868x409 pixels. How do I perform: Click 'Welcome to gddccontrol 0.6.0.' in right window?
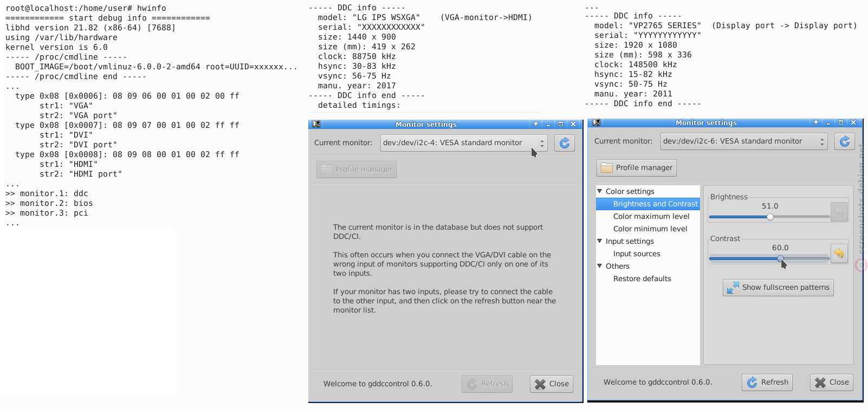pyautogui.click(x=658, y=382)
